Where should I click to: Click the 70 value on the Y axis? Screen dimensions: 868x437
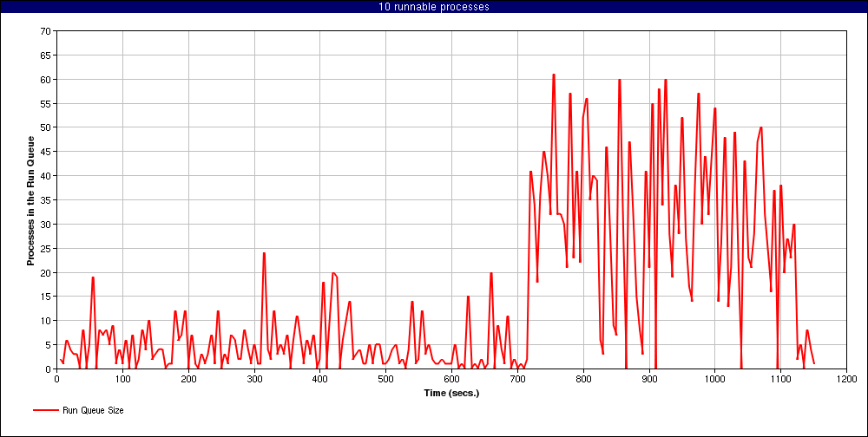point(46,31)
